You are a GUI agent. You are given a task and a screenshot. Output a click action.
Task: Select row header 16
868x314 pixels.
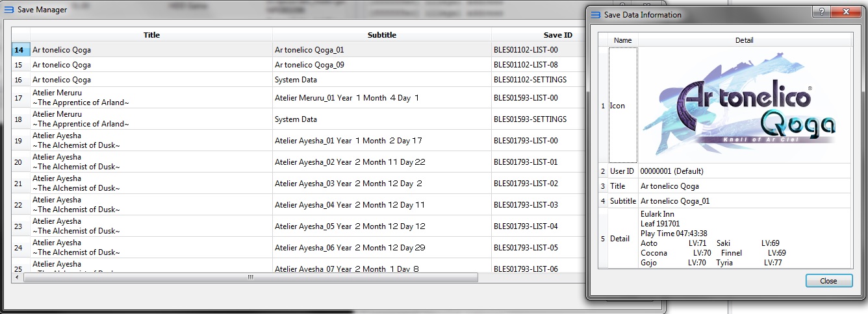(21, 80)
